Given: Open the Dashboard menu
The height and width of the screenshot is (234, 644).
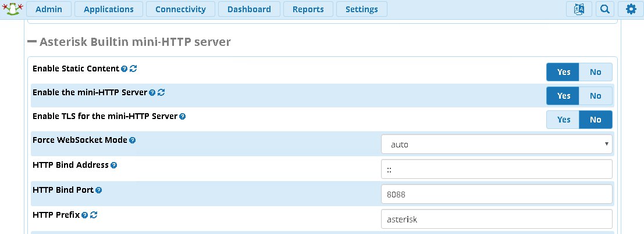Looking at the screenshot, I should [250, 9].
